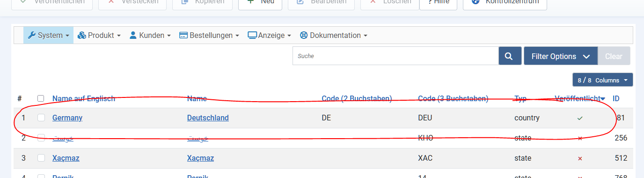The width and height of the screenshot is (644, 178).
Task: Click the magnifier search button
Action: tap(510, 56)
